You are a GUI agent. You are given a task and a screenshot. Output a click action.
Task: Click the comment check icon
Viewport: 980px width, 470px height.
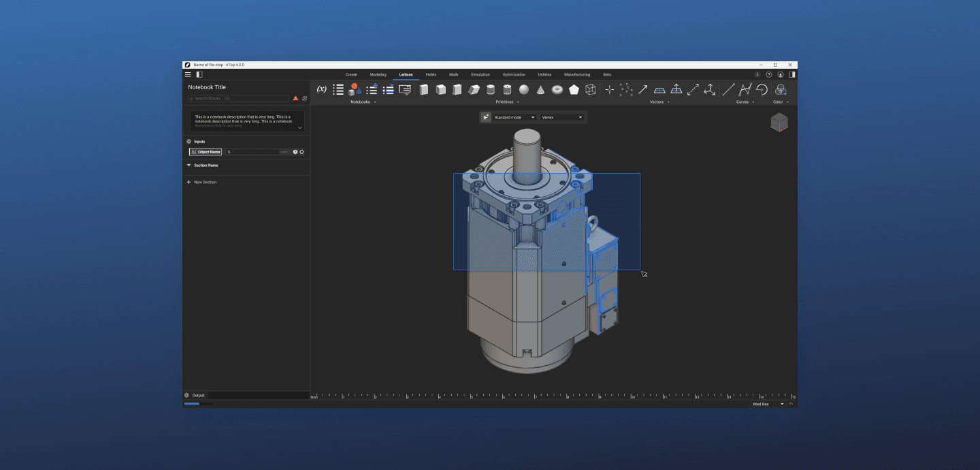click(405, 89)
